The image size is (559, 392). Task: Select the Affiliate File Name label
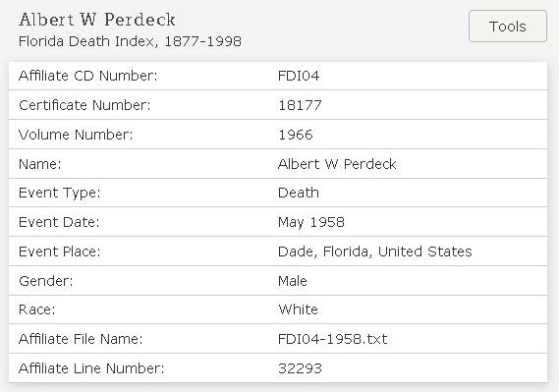[x=81, y=339]
